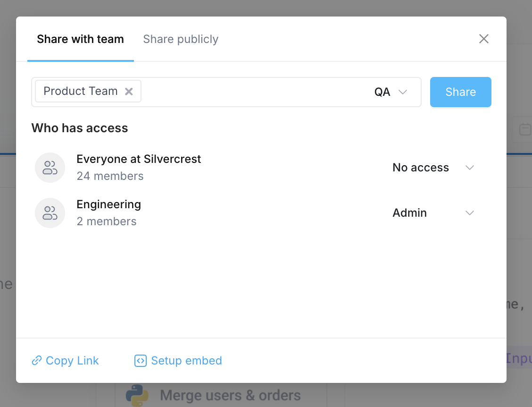Image resolution: width=532 pixels, height=407 pixels.
Task: Click the Everyone at Silvercrest group avatar
Action: (50, 167)
